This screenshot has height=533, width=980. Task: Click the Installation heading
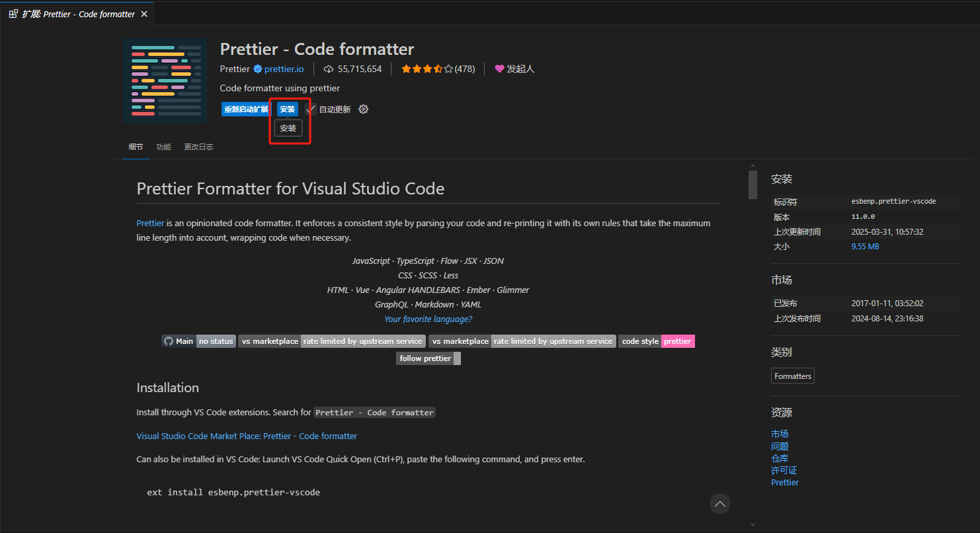(x=167, y=388)
